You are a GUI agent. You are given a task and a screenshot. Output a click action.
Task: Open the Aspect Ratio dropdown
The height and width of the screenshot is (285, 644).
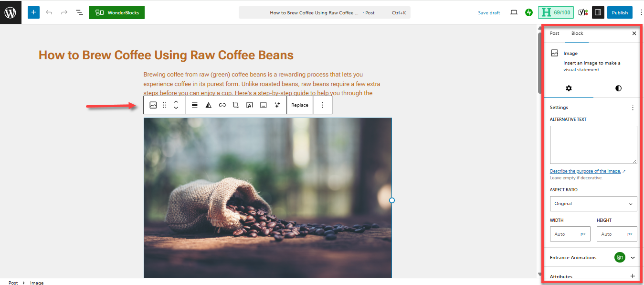(593, 204)
